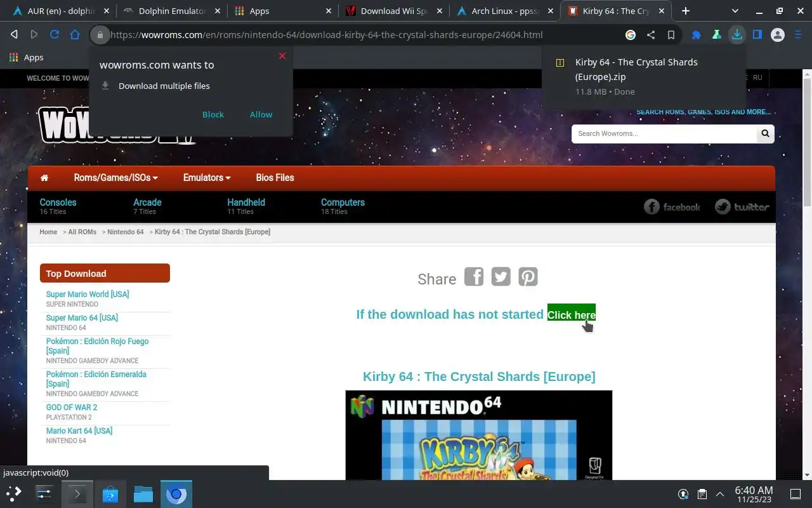
Task: Switch to the Arch Linux ppsspp tab
Action: click(x=505, y=11)
